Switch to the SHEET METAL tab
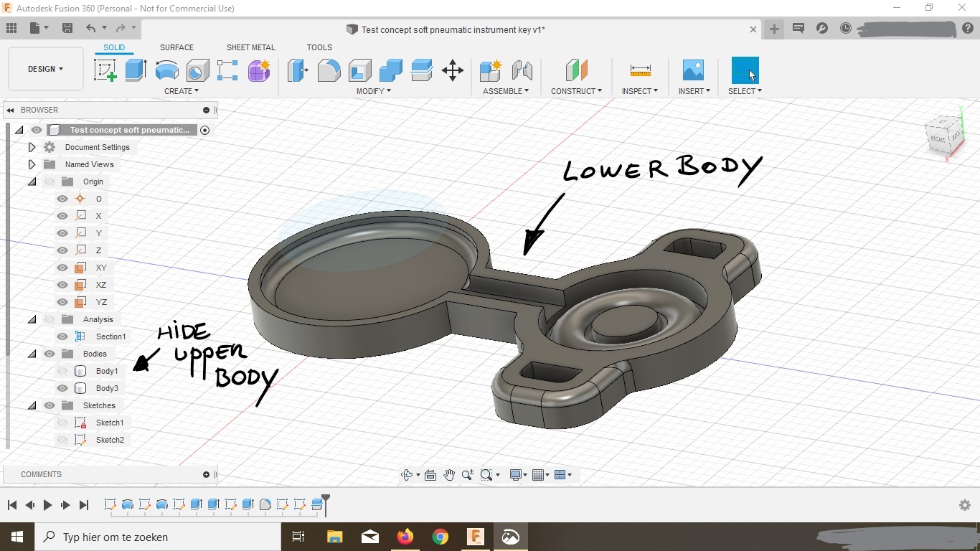Viewport: 980px width, 551px height. (250, 47)
